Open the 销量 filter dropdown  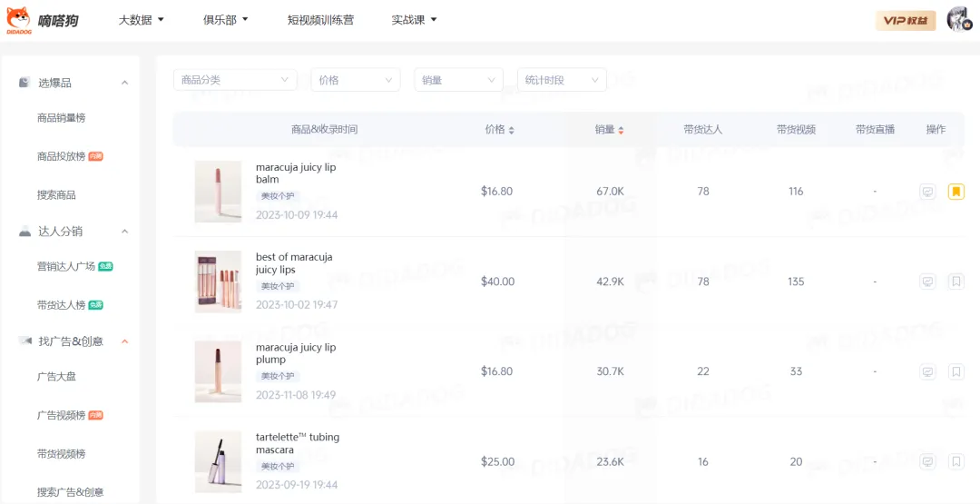tap(459, 80)
